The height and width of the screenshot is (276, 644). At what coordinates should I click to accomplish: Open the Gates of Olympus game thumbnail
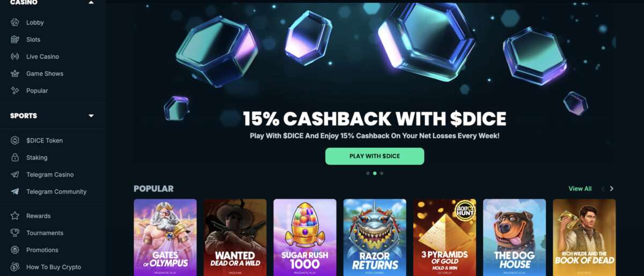(x=165, y=237)
